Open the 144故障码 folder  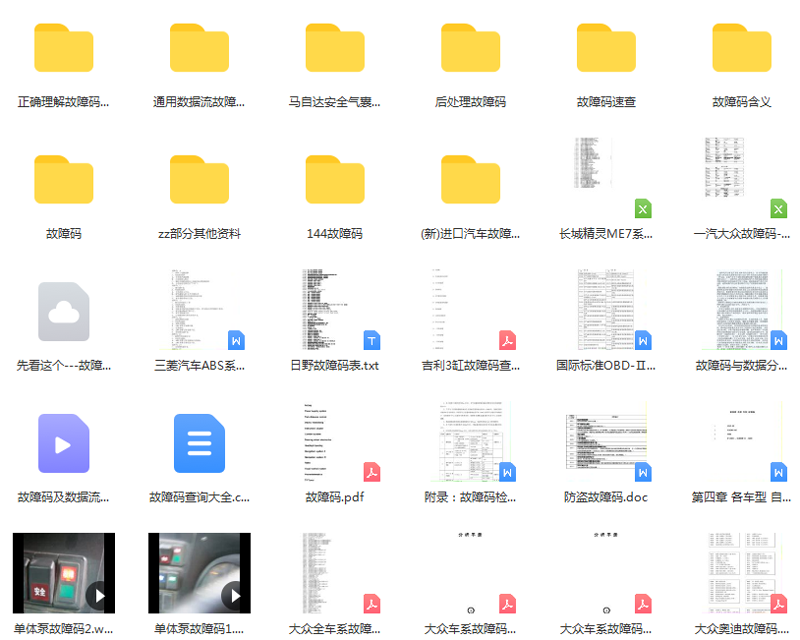click(x=335, y=181)
